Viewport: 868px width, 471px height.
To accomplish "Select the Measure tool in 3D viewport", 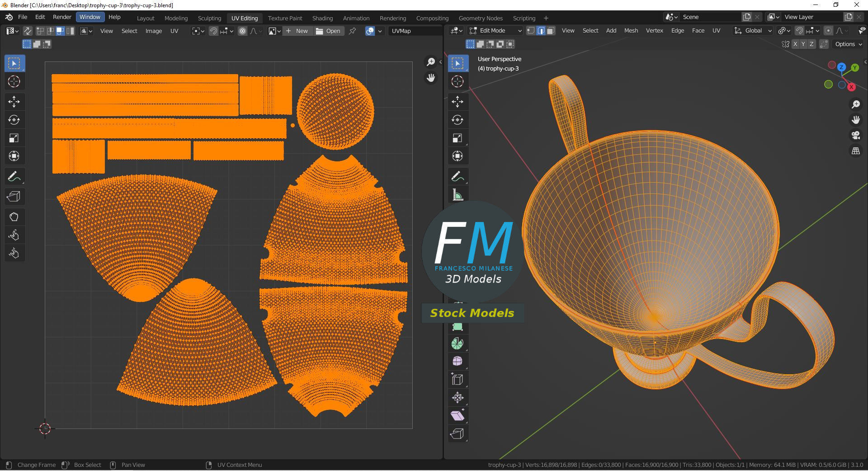I will point(458,195).
